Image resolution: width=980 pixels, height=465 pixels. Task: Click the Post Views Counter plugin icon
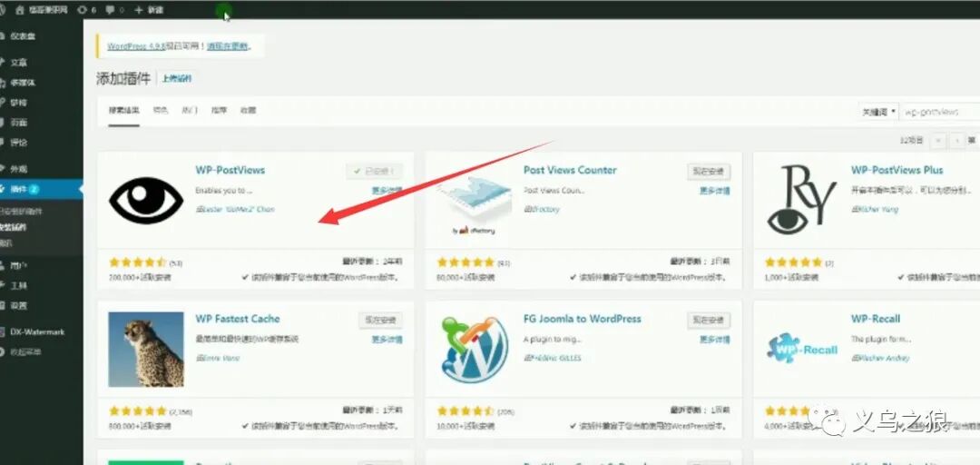tap(474, 201)
